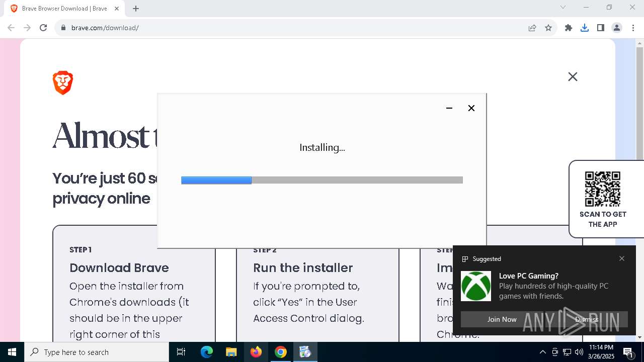Switch to Chrome on the taskbar

click(x=281, y=352)
